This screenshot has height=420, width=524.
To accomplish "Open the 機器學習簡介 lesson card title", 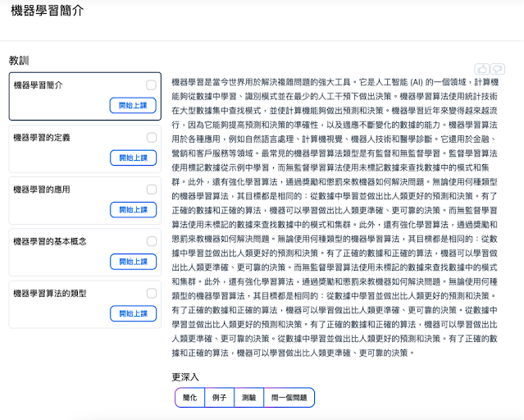I will coord(38,85).
